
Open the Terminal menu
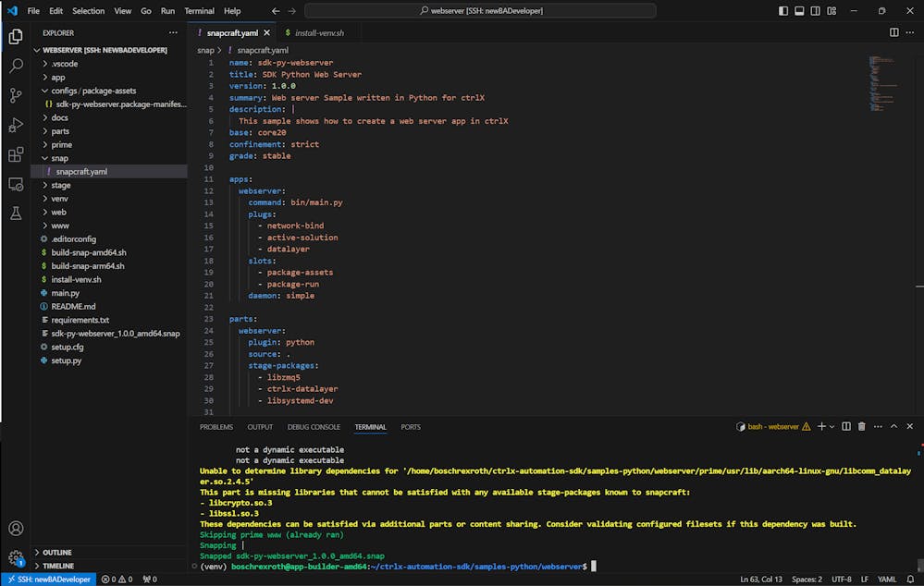point(199,11)
